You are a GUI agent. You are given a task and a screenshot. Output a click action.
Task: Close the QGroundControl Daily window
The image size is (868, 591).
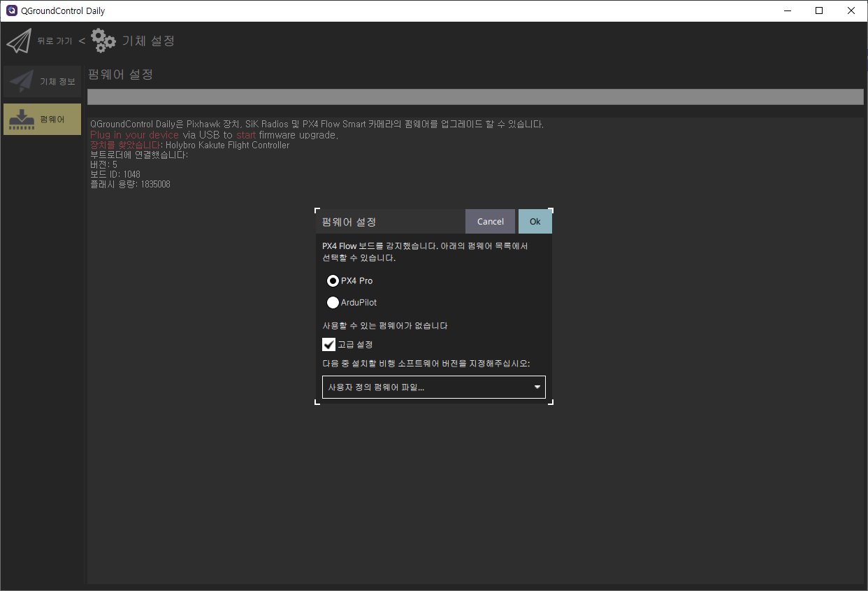(x=851, y=10)
